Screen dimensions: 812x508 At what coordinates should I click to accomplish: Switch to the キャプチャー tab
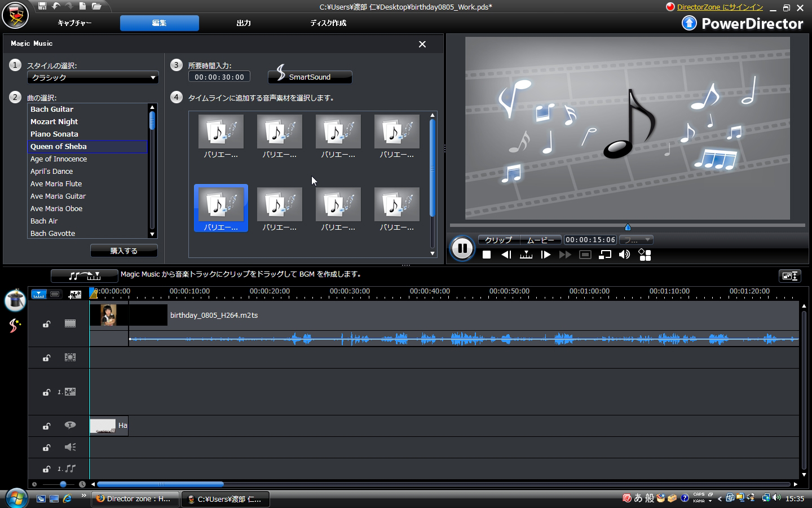74,23
